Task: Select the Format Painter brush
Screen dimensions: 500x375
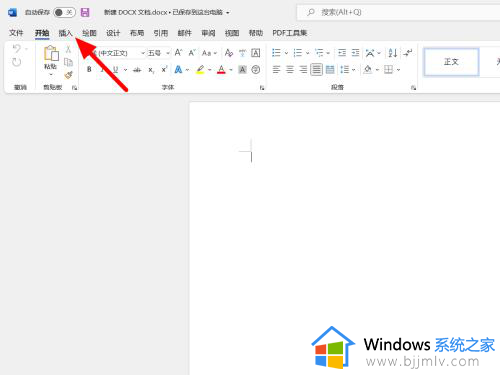Action: [69, 75]
